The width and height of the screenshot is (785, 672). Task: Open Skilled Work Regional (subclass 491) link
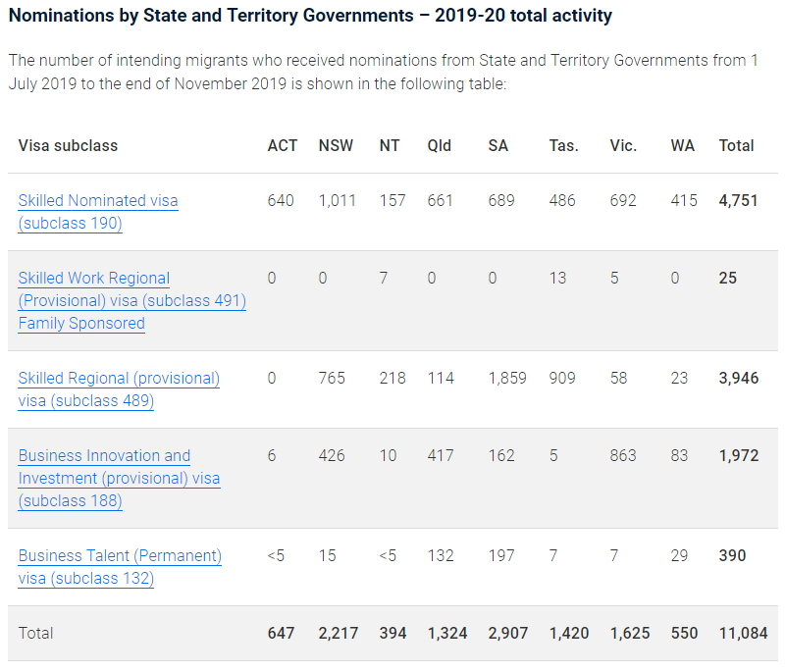pyautogui.click(x=131, y=301)
